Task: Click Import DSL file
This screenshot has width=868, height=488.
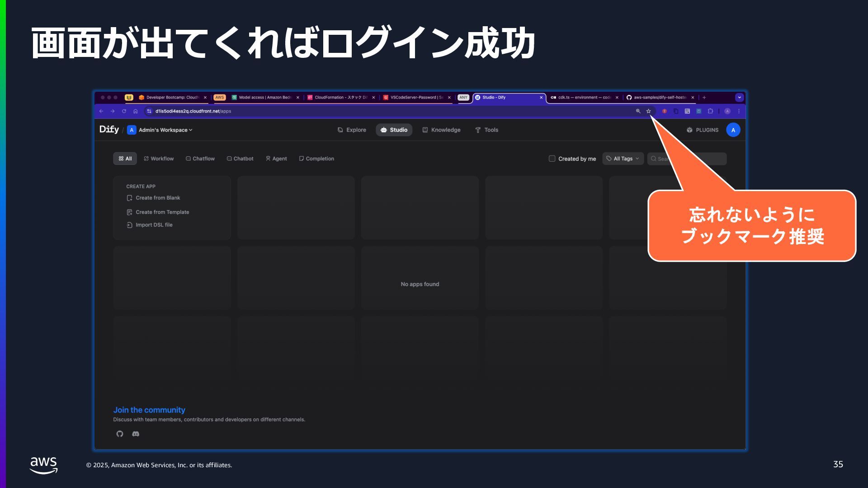Action: pyautogui.click(x=154, y=225)
